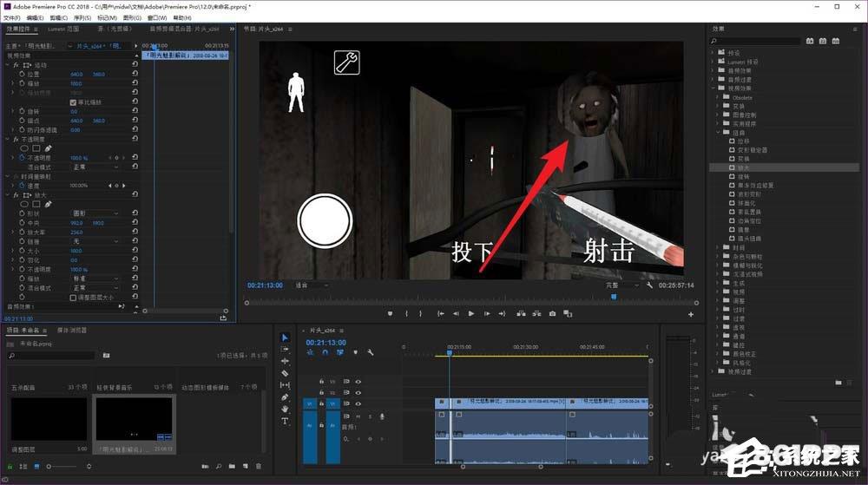868x485 pixels.
Task: Open playback resolution dropdown
Action: (x=621, y=285)
